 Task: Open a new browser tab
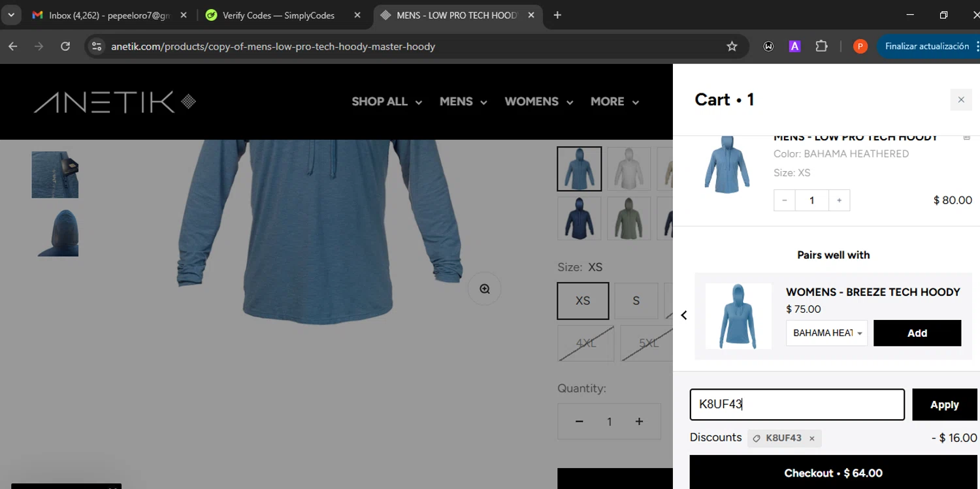click(x=557, y=15)
